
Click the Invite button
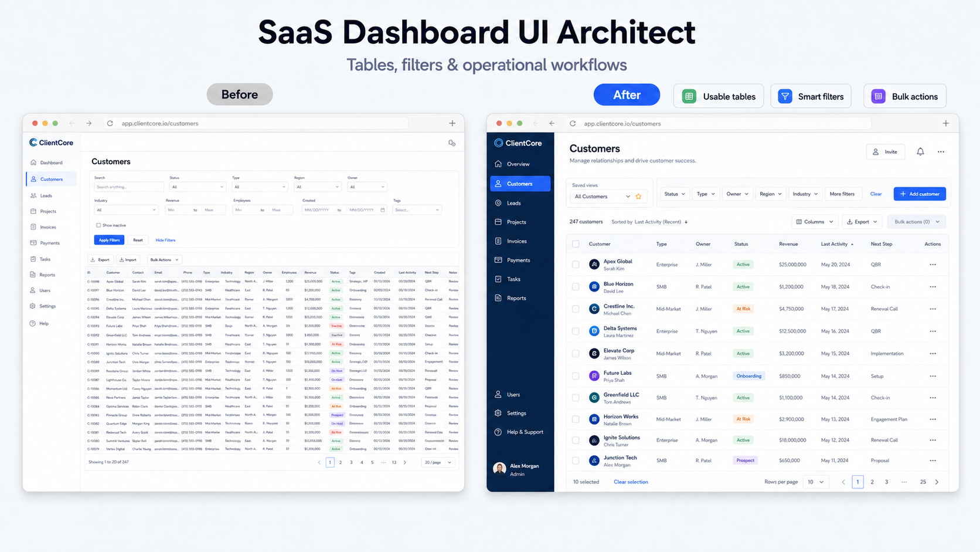[885, 152]
